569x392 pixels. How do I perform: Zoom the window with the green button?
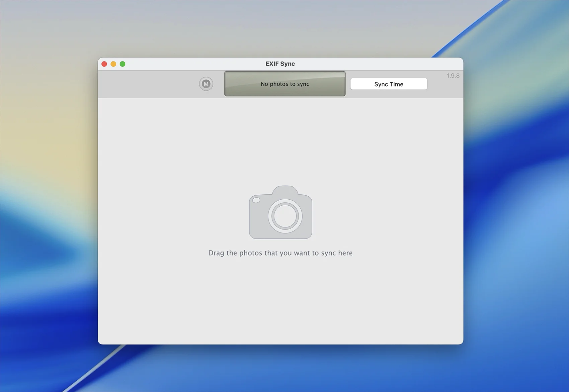point(123,64)
